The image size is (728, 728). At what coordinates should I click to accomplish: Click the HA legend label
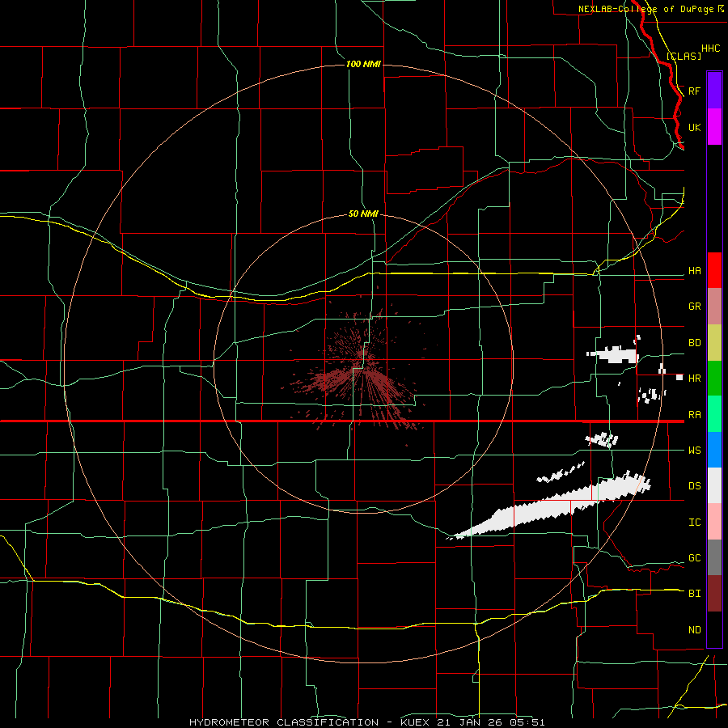tap(695, 271)
